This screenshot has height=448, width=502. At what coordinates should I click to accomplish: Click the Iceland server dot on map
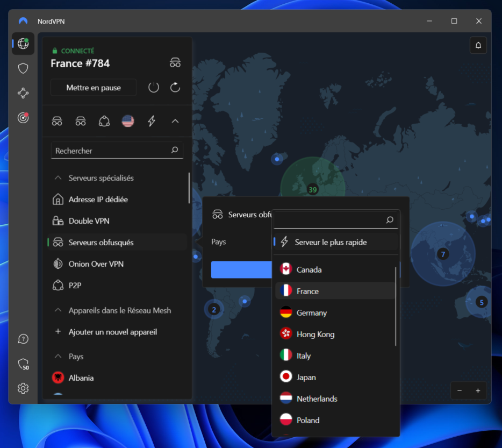pyautogui.click(x=277, y=159)
